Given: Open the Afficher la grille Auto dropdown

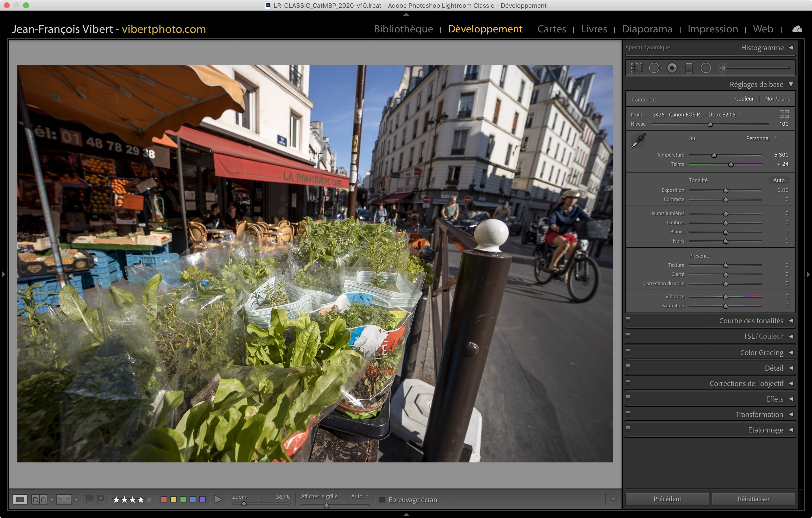Looking at the screenshot, I should (x=359, y=496).
